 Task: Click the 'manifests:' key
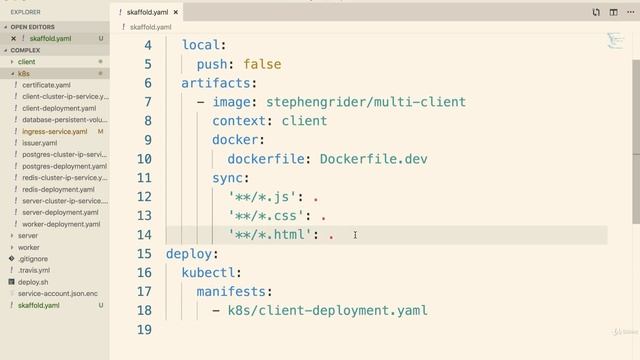click(x=234, y=291)
